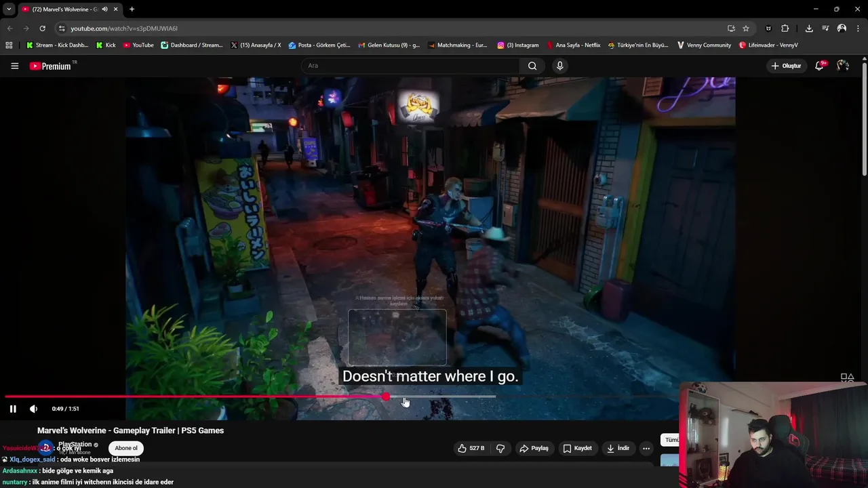Click the YouTube search field 'Ara'
Image resolution: width=868 pixels, height=488 pixels.
pyautogui.click(x=410, y=66)
